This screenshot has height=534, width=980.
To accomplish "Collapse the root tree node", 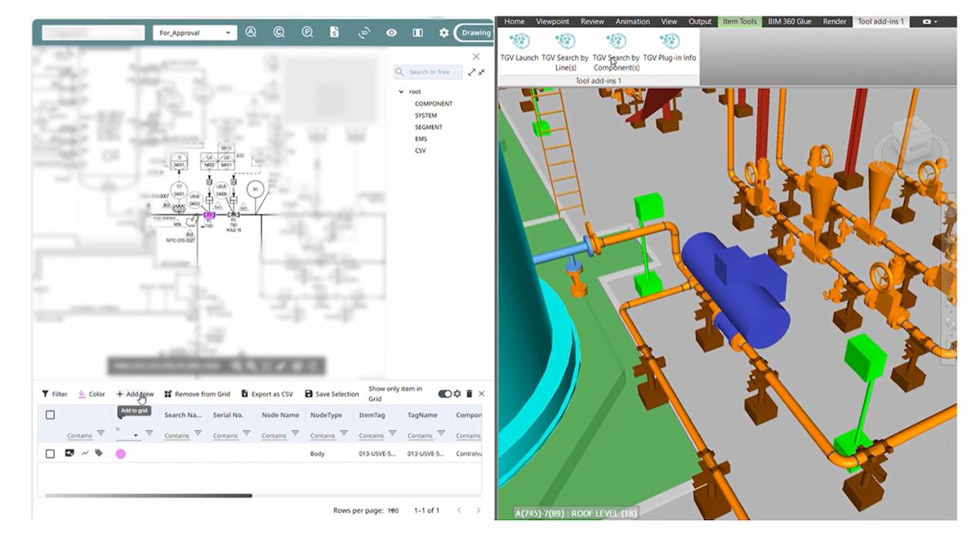I will (x=401, y=92).
